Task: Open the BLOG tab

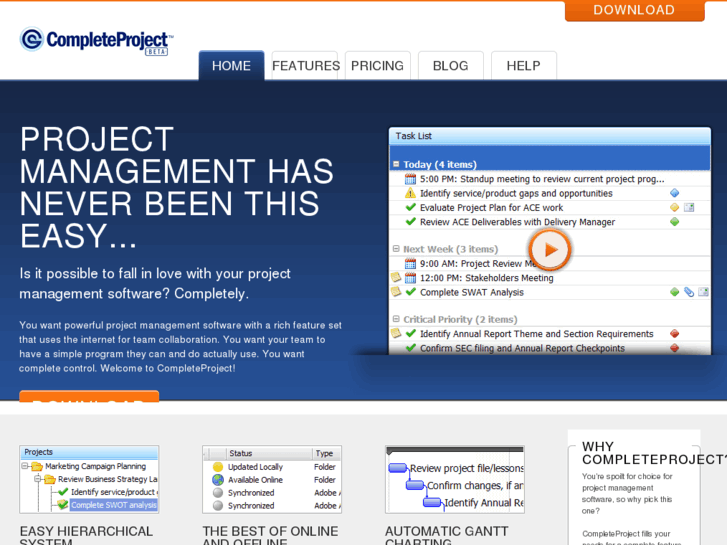Action: [x=451, y=66]
